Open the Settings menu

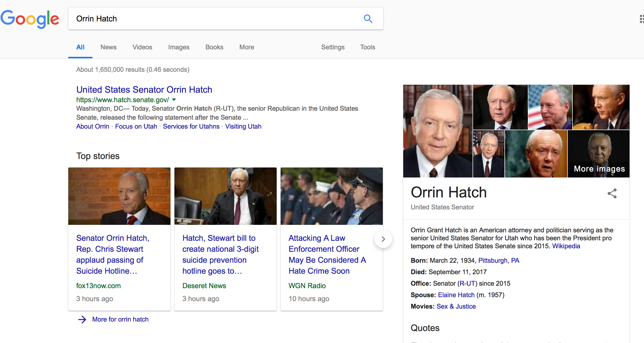coord(332,47)
